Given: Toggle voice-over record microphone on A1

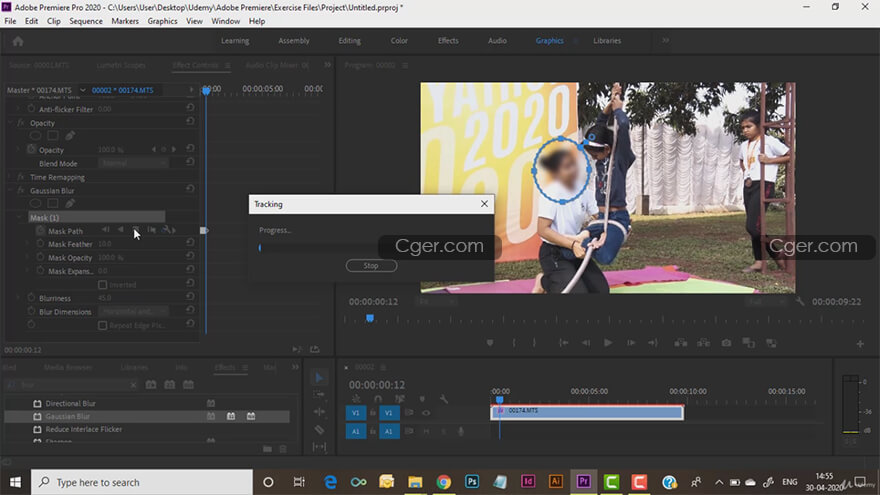Looking at the screenshot, I should 461,431.
